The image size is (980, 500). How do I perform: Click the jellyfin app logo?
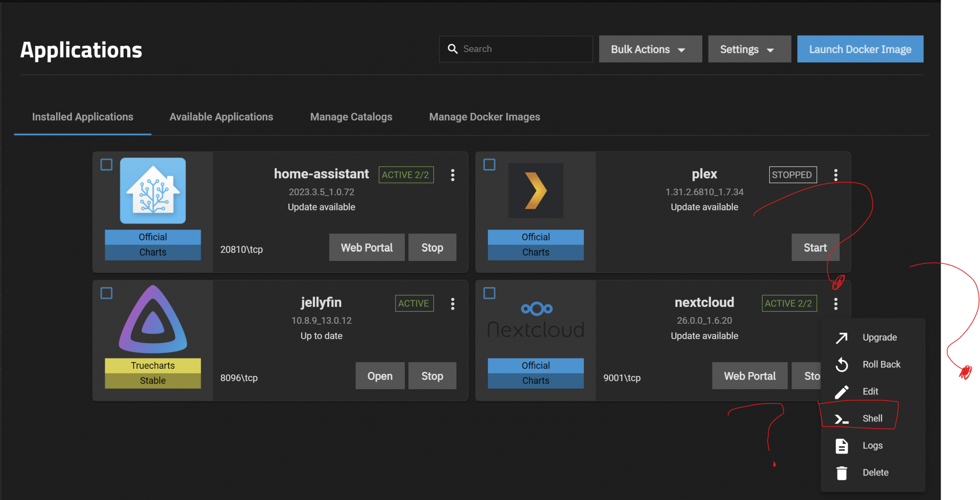(153, 319)
